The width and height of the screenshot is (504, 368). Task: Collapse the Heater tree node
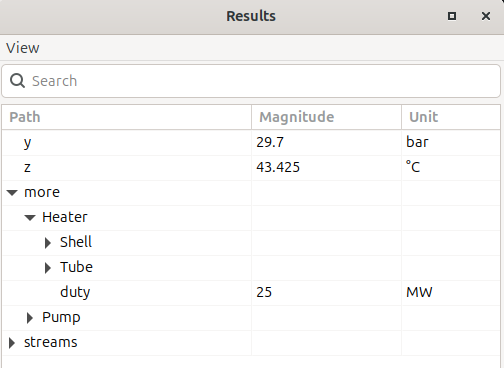[x=30, y=218]
